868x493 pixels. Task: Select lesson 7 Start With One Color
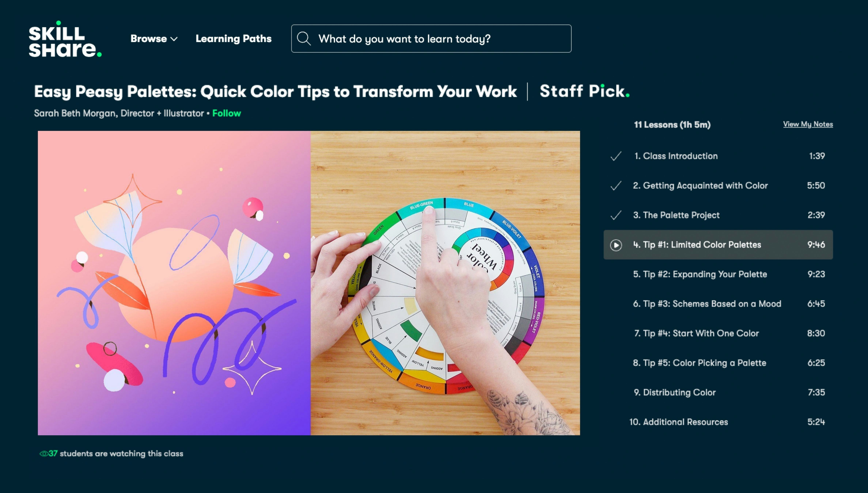[x=718, y=333]
